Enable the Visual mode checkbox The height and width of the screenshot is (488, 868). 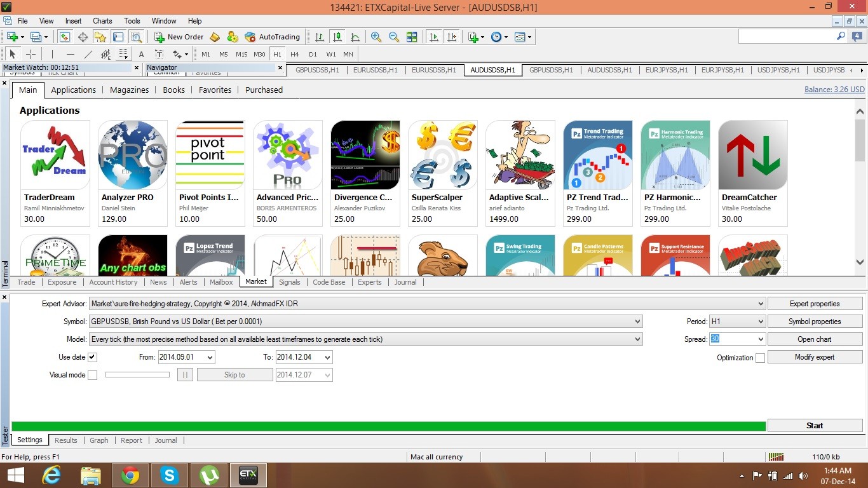pyautogui.click(x=93, y=375)
